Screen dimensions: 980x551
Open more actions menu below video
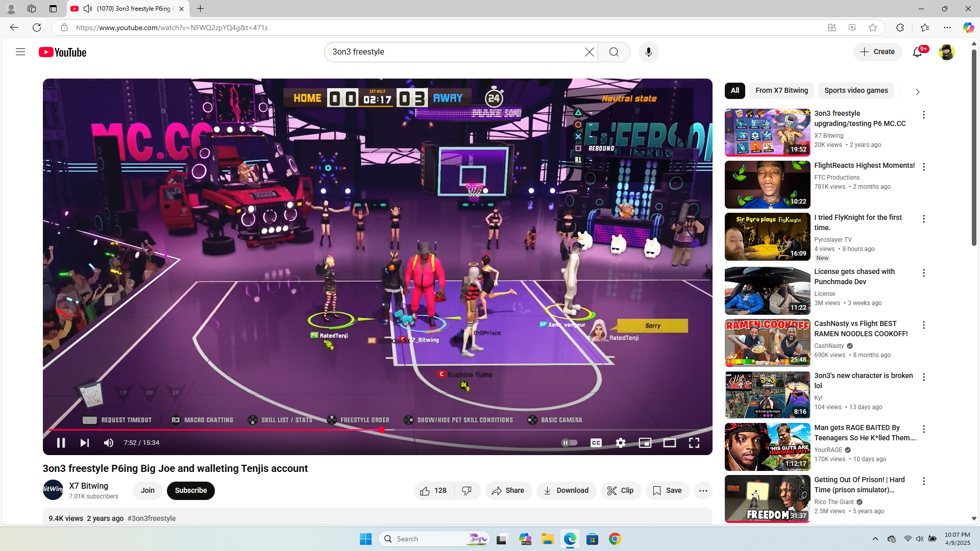pyautogui.click(x=703, y=491)
